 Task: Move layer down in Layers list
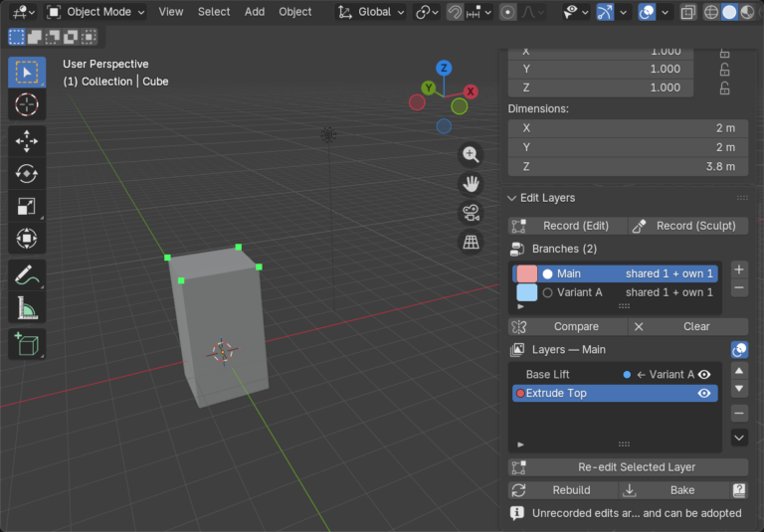click(739, 389)
